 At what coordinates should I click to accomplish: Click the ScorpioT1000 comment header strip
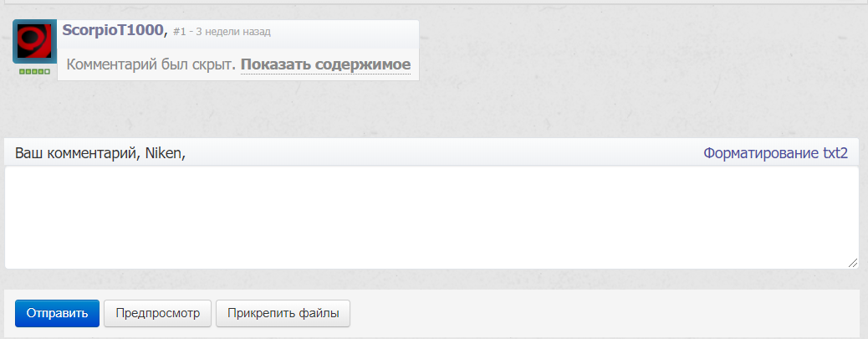click(238, 32)
